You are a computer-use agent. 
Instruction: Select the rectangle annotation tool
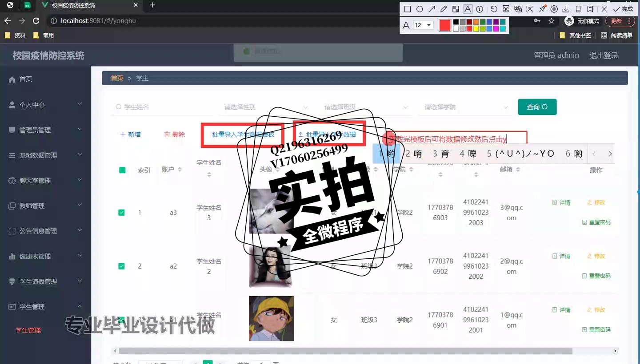click(408, 9)
